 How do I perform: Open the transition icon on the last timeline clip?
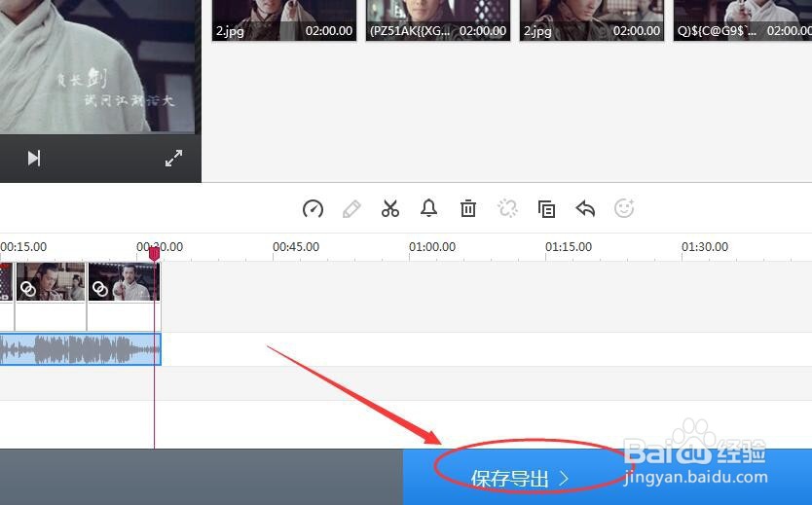100,289
